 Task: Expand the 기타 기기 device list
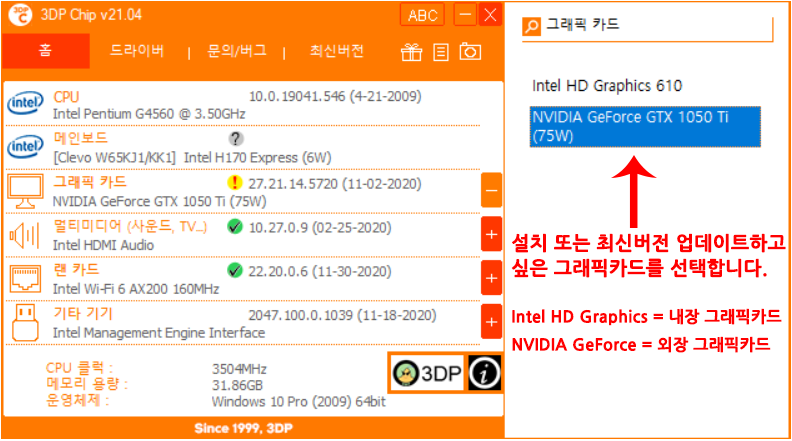(491, 322)
